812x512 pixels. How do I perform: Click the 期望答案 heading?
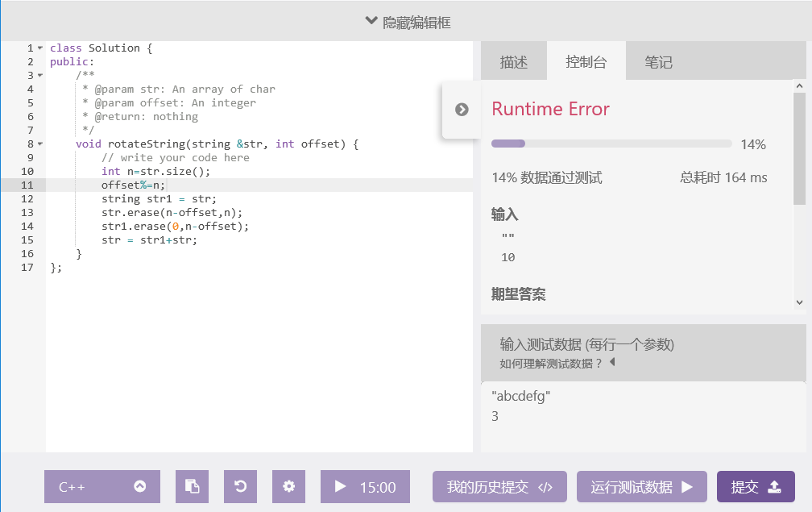coord(519,294)
